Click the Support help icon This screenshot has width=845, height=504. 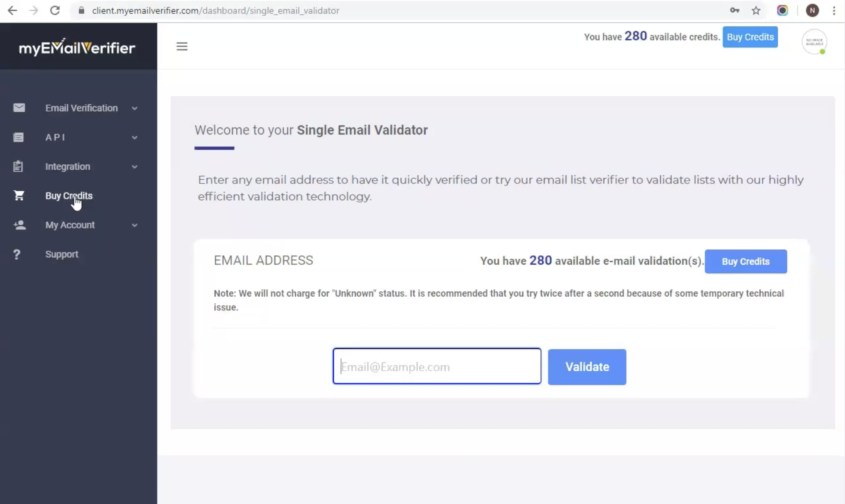[x=17, y=254]
